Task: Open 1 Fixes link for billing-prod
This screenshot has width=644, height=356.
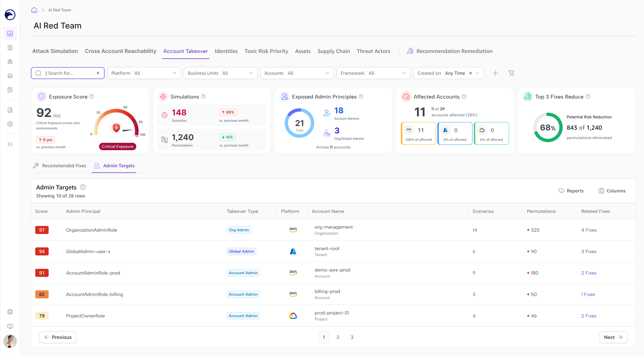Action: pyautogui.click(x=588, y=294)
